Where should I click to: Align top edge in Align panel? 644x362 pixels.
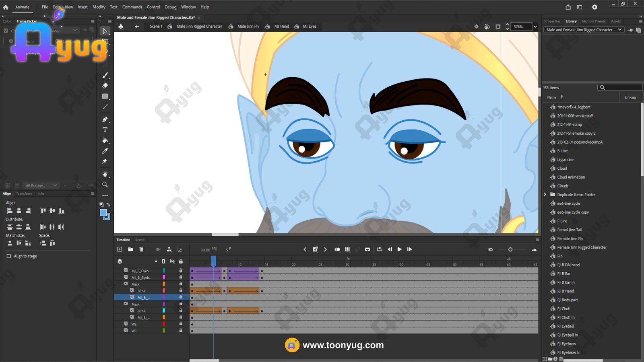43,211
